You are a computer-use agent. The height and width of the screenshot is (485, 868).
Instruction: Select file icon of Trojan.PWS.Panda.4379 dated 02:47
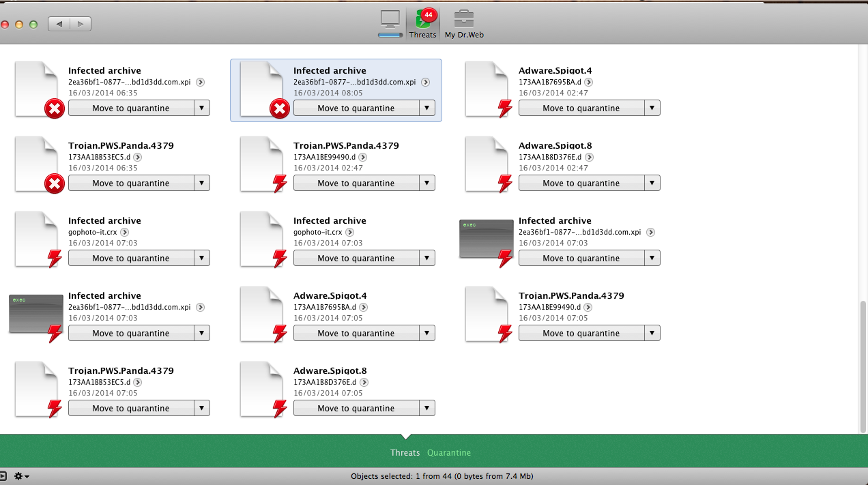pyautogui.click(x=263, y=164)
